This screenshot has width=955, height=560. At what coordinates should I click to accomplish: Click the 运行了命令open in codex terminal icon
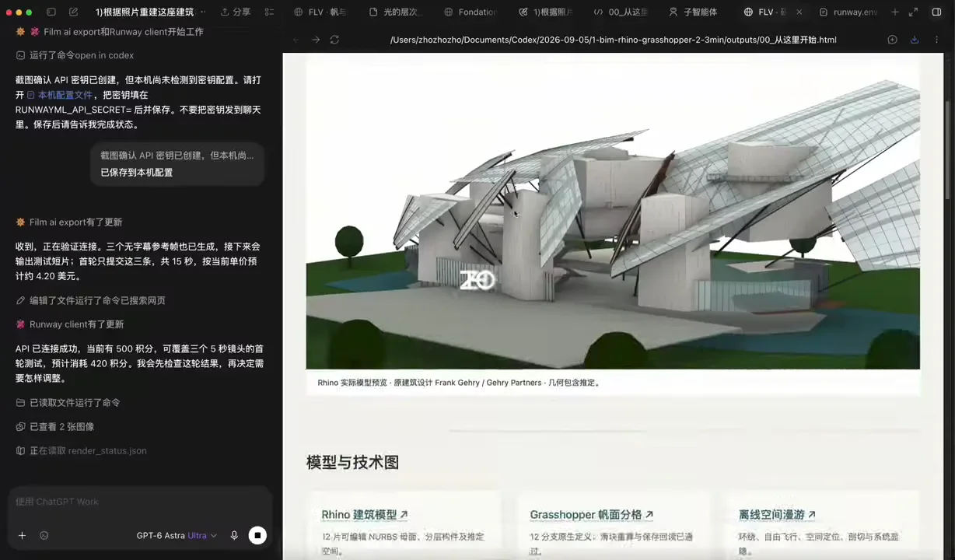[x=20, y=55]
